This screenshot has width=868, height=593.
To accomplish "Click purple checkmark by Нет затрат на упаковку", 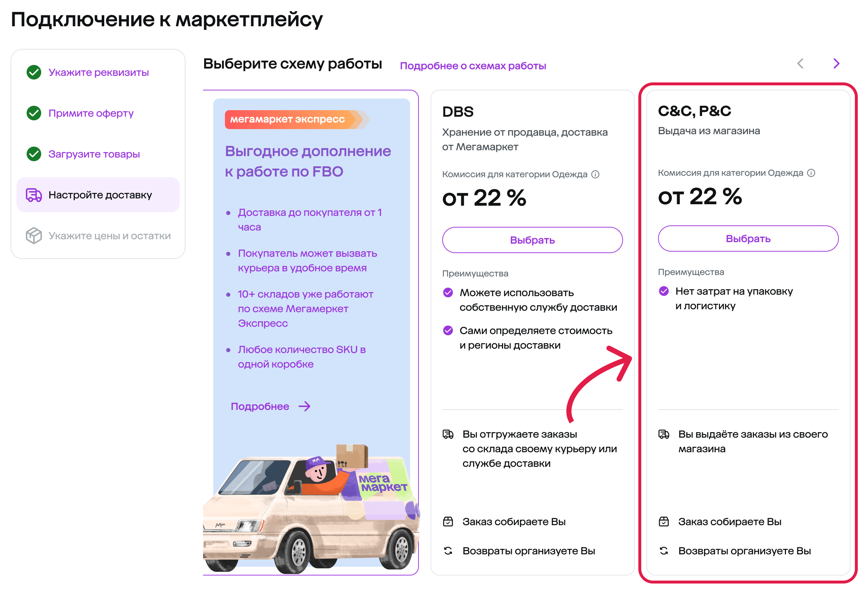I will (664, 291).
